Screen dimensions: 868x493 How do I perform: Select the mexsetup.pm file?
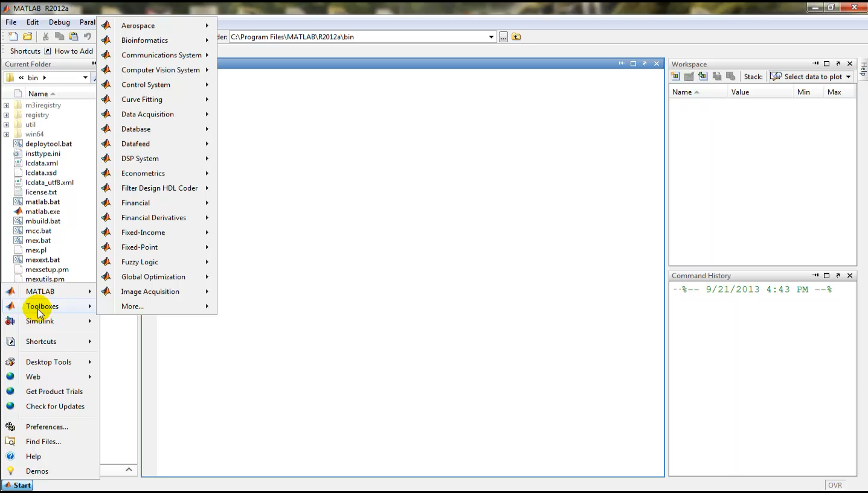[x=47, y=270]
